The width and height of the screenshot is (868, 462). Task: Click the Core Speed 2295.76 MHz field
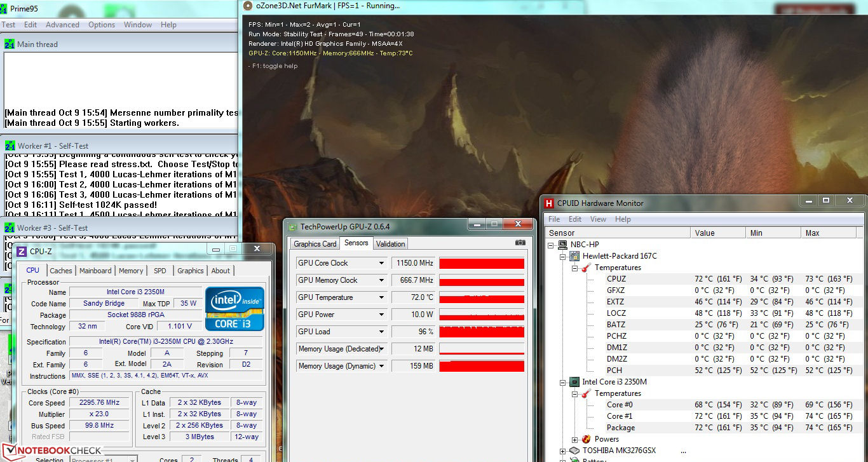tap(100, 403)
